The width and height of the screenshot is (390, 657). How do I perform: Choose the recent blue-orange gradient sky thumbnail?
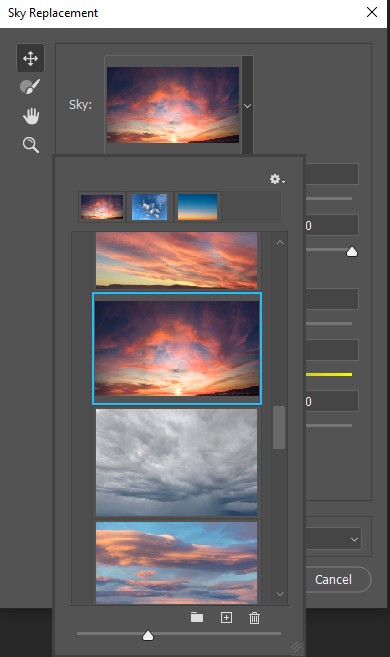point(197,207)
